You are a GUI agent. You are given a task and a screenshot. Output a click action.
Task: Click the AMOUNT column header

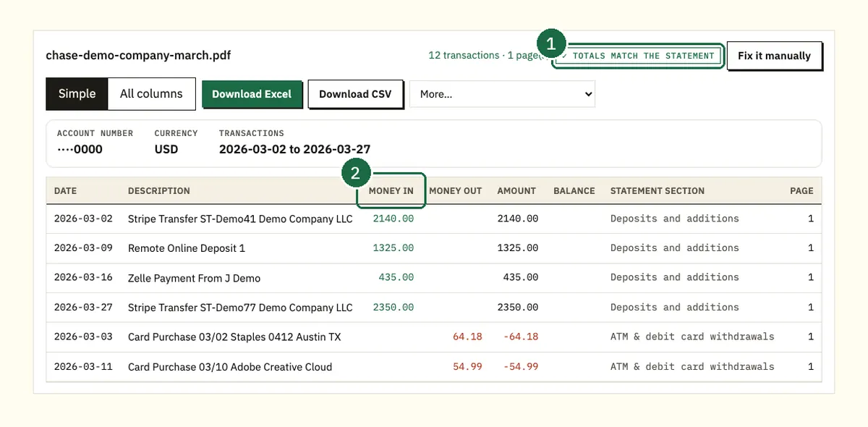click(516, 191)
